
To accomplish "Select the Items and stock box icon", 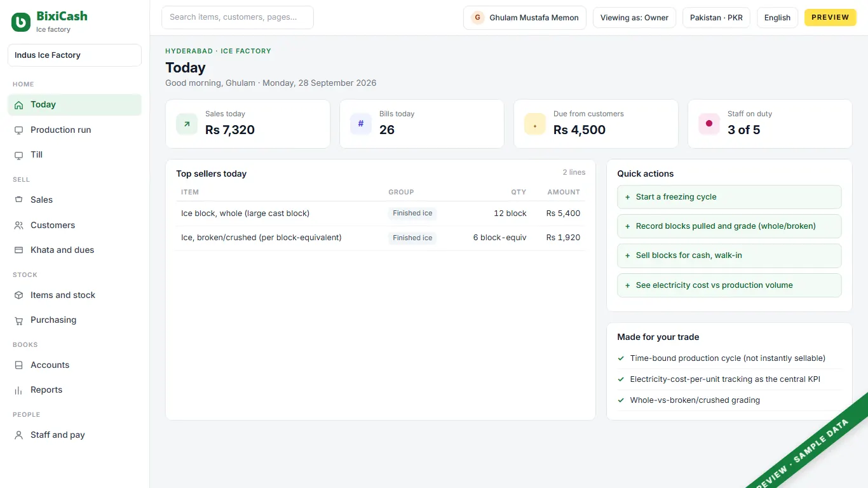I will [x=18, y=295].
